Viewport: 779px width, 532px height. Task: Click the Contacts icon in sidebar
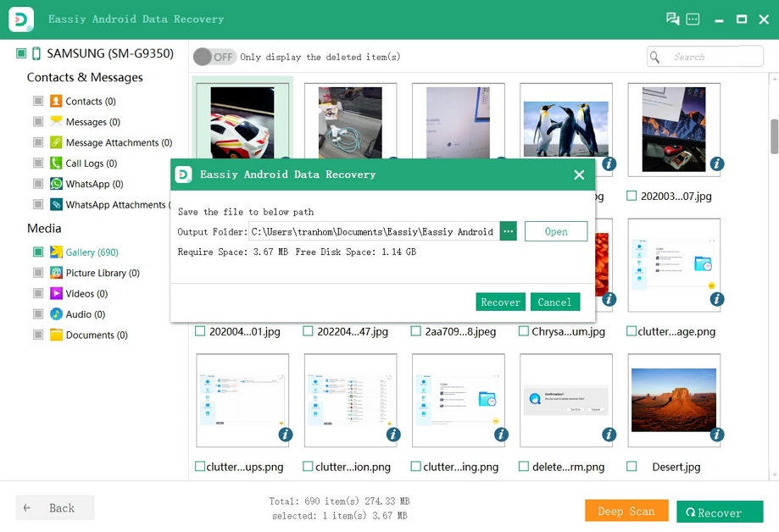[x=56, y=101]
